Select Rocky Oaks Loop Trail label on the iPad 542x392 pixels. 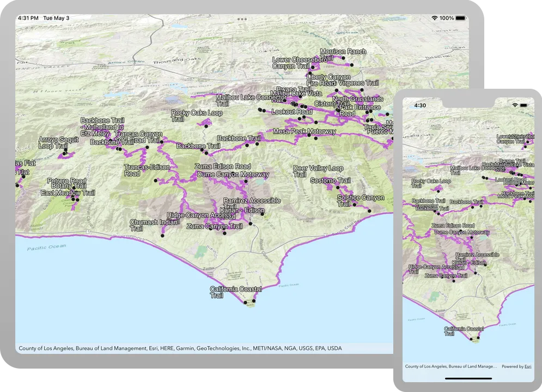197,116
